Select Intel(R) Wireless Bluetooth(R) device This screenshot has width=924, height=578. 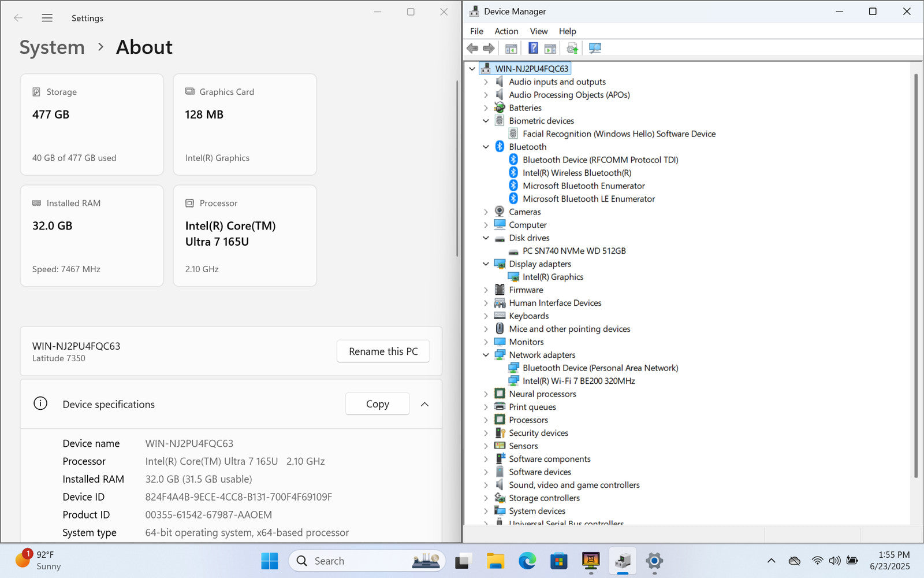(577, 173)
